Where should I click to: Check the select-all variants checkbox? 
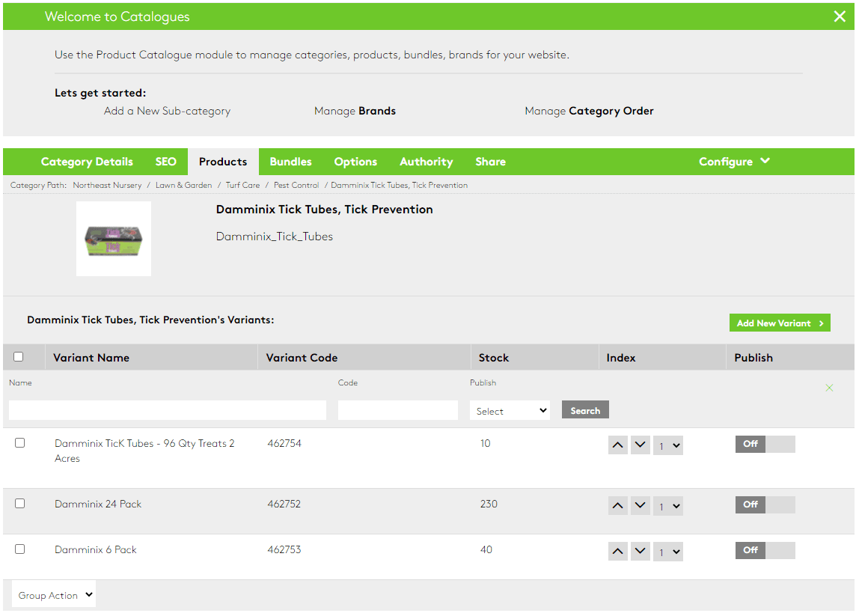coord(18,357)
